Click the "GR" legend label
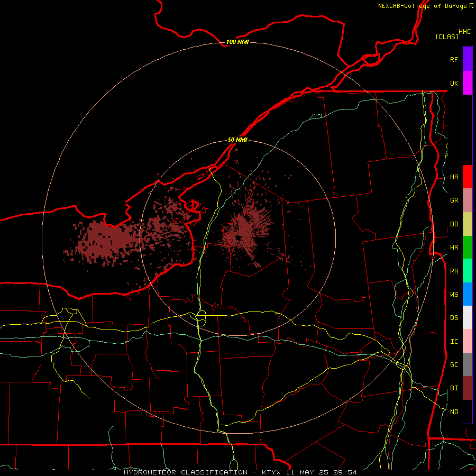The image size is (476, 476). [454, 200]
